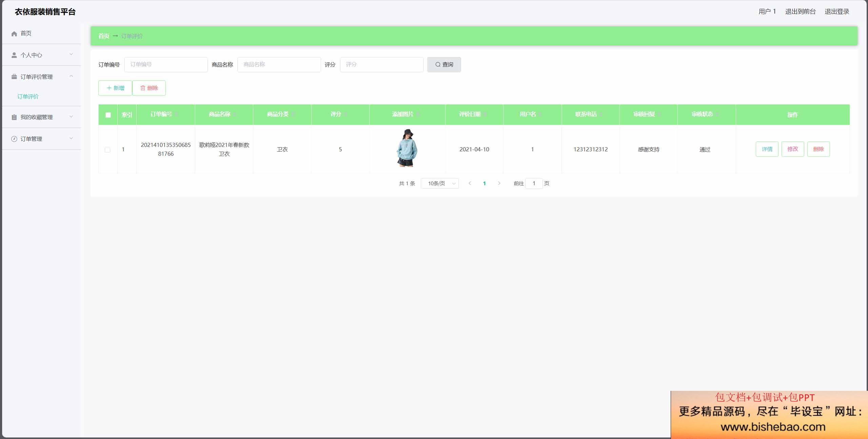Sort by 商品分类 using the column arrows
Screen dimensions: 868x439
click(293, 114)
